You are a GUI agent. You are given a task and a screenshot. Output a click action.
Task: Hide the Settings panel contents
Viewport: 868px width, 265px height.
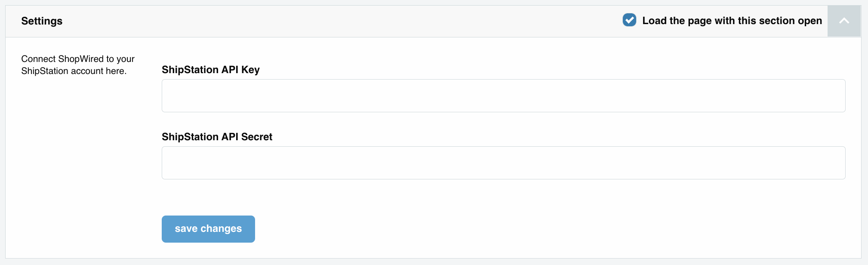coord(844,21)
